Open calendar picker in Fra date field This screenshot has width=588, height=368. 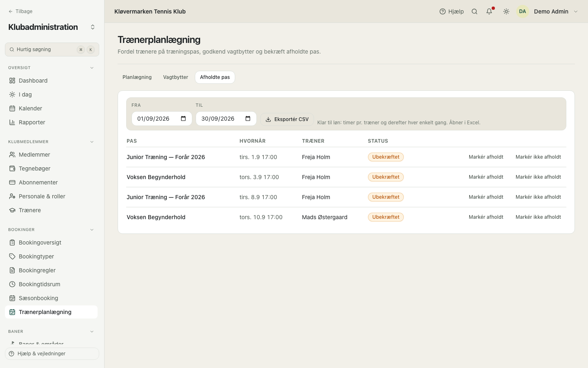183,119
